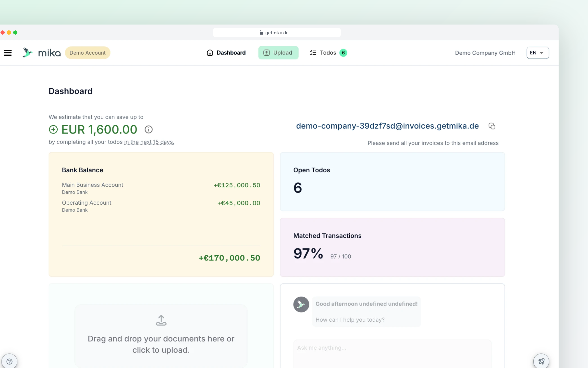Switch to the Todos tab

tap(328, 53)
